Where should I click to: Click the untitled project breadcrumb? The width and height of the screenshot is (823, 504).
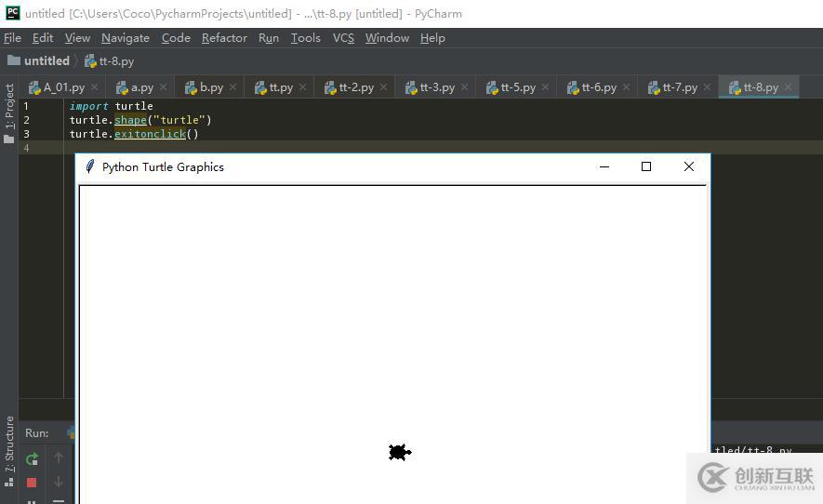click(x=39, y=60)
